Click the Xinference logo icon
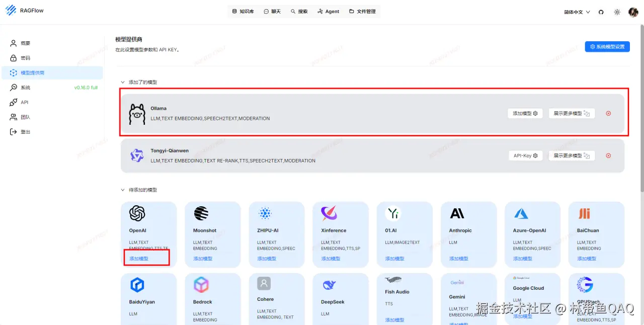Viewport: 644px width, 325px height. tap(329, 213)
